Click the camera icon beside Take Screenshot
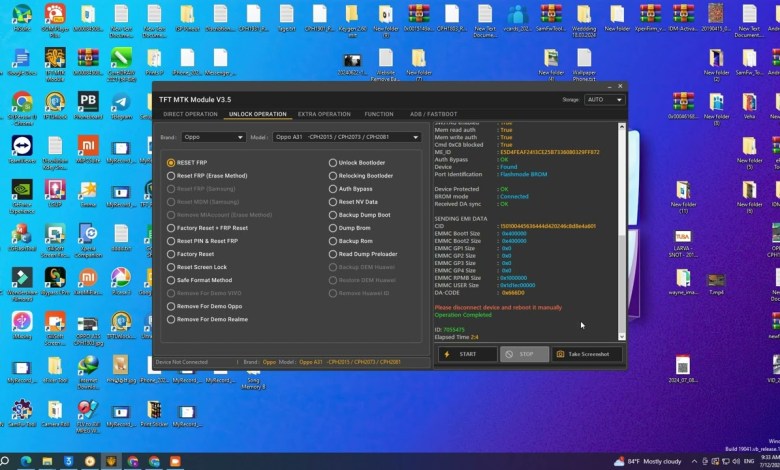Viewport: 780px width, 470px height. click(x=559, y=354)
